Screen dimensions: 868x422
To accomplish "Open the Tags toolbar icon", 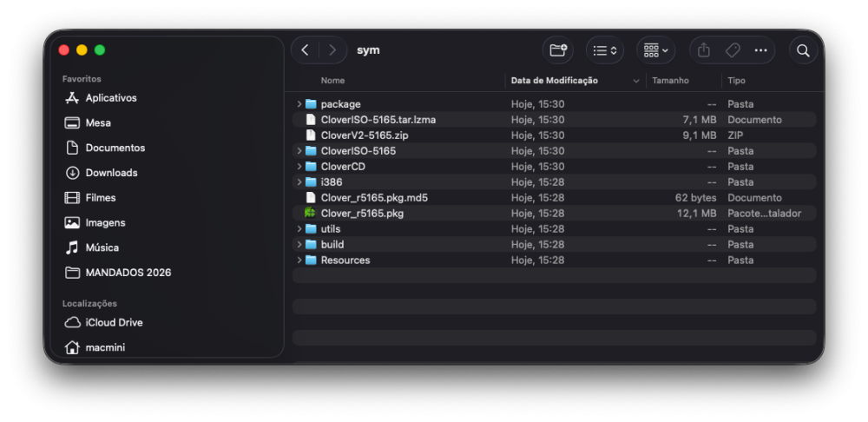I will click(x=733, y=50).
